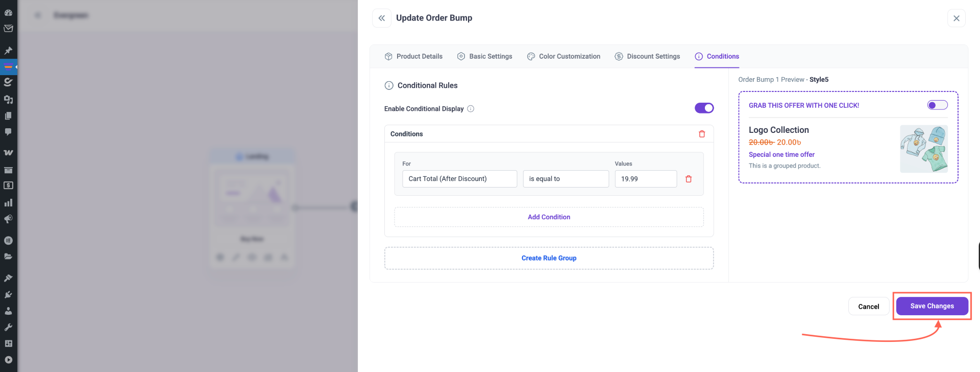980x372 pixels.
Task: Open the Marketing megaphone sidebar icon
Action: point(8,219)
